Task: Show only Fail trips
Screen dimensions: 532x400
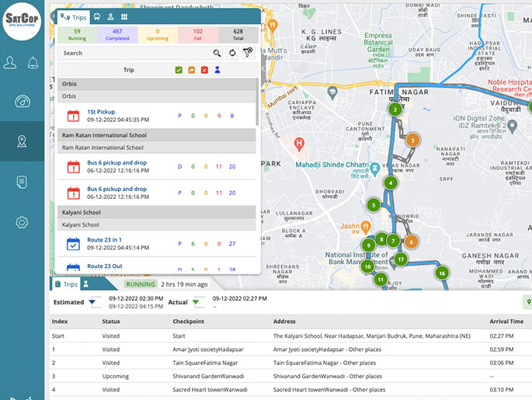Action: [x=197, y=34]
